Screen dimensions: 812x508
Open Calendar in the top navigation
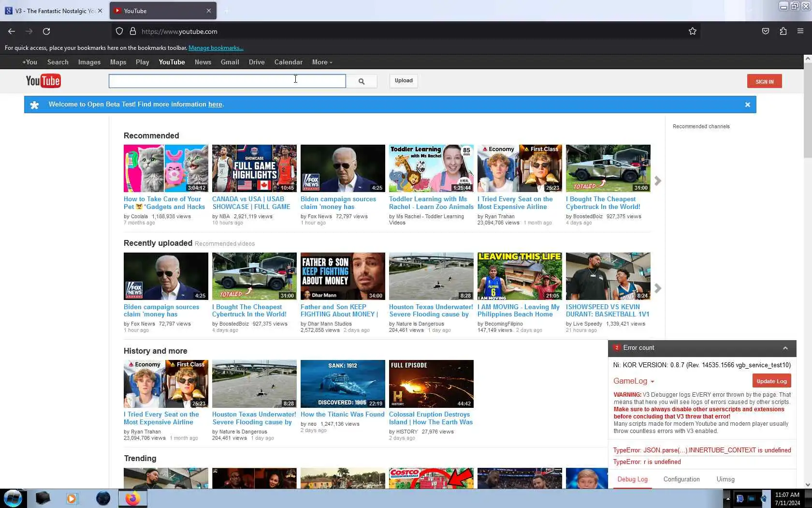289,62
